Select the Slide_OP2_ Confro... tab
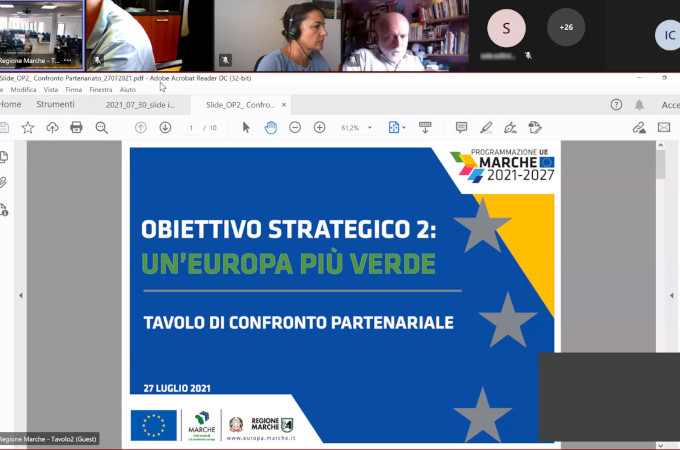 [240, 105]
